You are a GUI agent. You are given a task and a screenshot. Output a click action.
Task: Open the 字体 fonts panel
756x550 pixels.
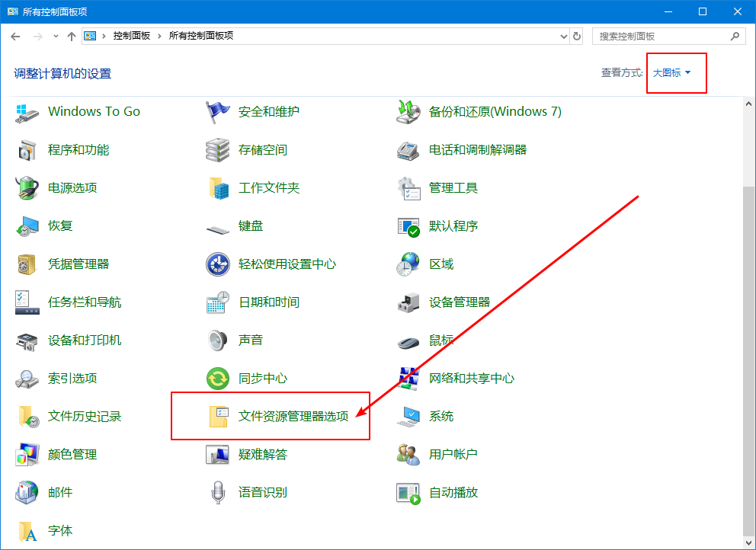click(x=59, y=530)
